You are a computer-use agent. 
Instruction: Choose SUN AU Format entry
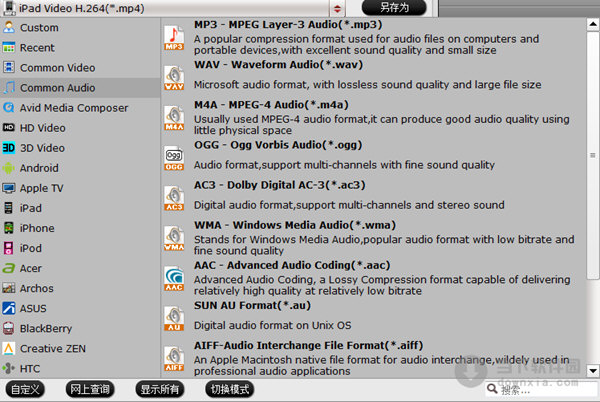(x=373, y=318)
